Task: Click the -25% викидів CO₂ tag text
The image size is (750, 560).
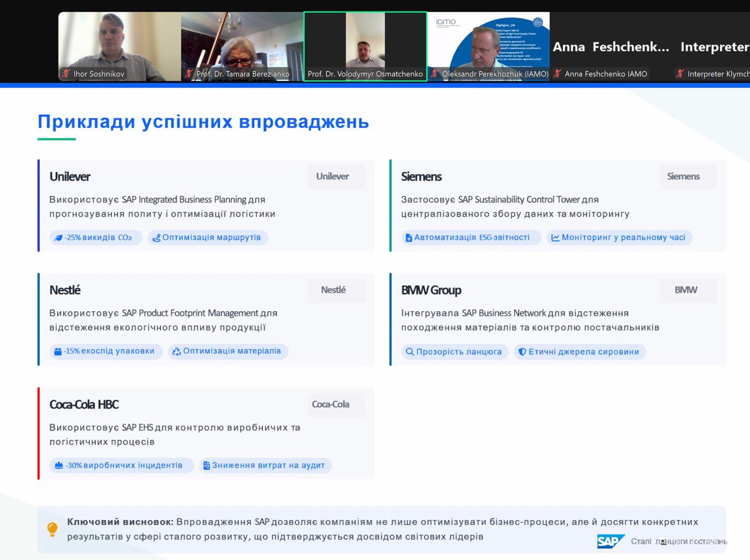Action: coord(98,238)
